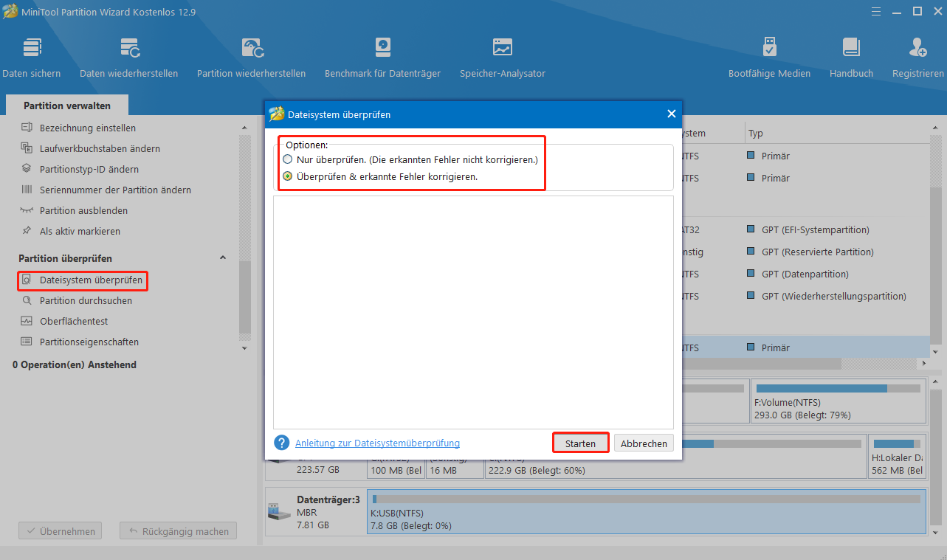Click partition list vertical scroll-up arrow
The height and width of the screenshot is (560, 947).
click(936, 128)
